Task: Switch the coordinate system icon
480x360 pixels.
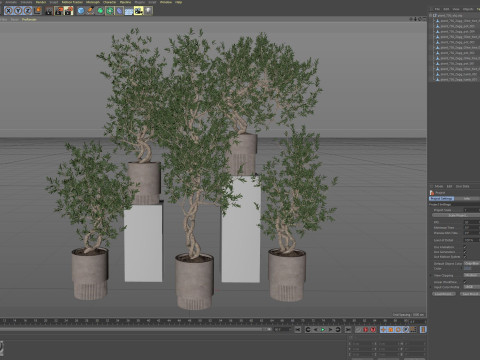Action: [x=38, y=11]
